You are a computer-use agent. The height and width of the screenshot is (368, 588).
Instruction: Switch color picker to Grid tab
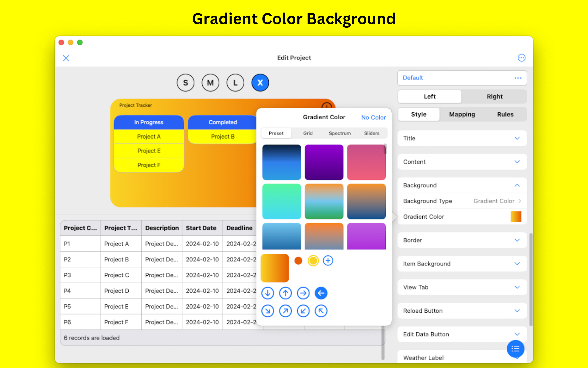click(x=308, y=133)
